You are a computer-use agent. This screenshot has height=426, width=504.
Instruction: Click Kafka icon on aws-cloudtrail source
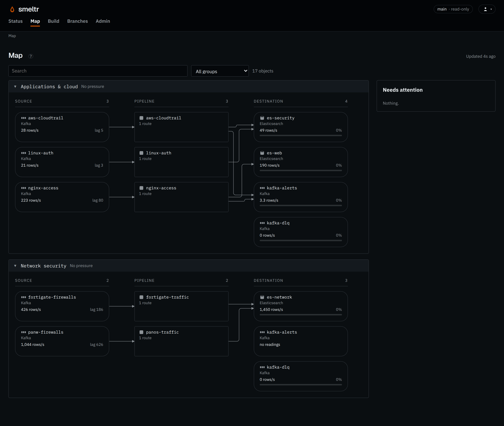[x=23, y=118]
